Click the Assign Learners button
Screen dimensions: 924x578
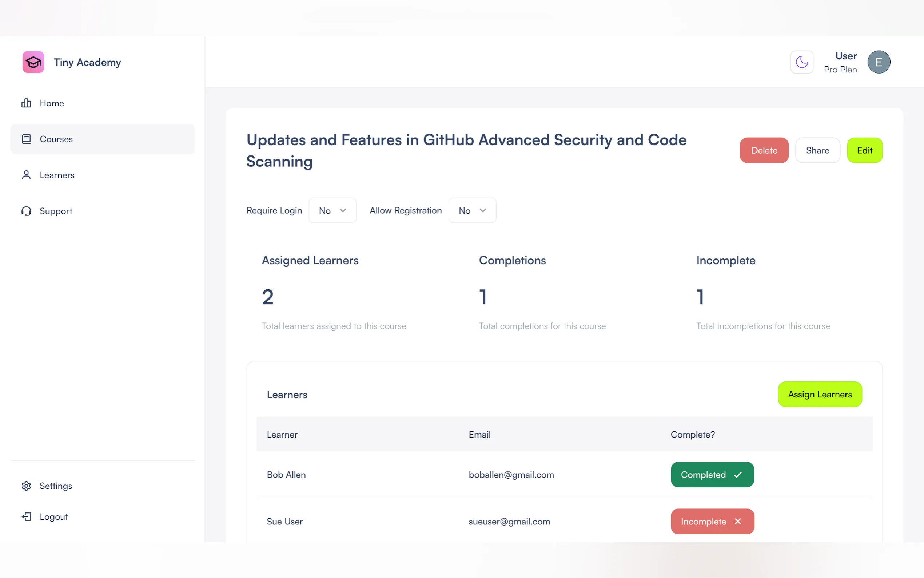(819, 395)
